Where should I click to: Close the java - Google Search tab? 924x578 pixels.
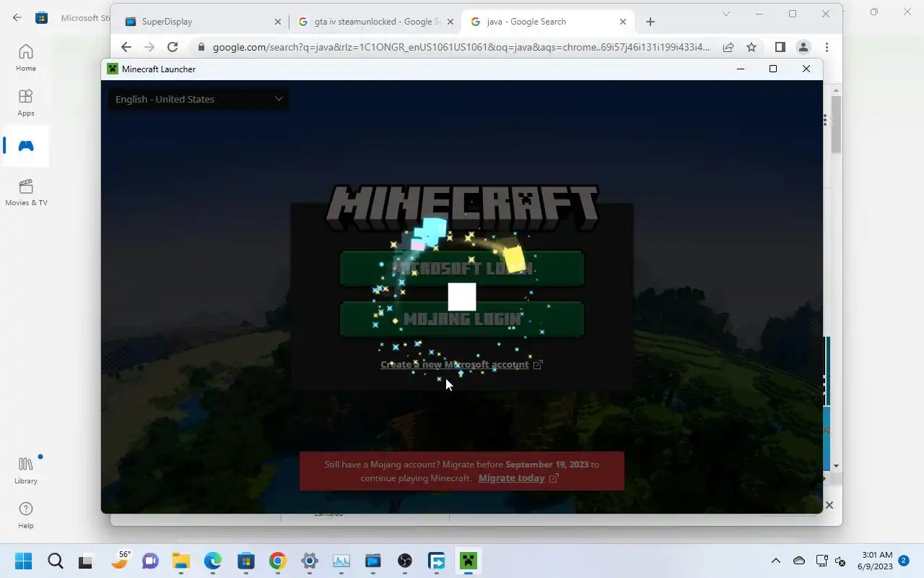pyautogui.click(x=622, y=22)
